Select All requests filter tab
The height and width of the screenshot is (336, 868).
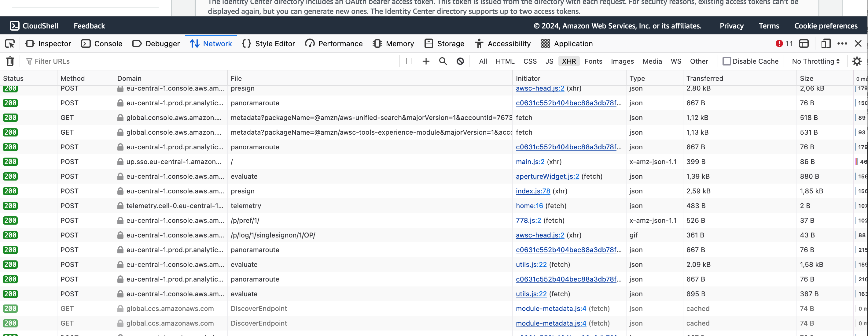482,61
